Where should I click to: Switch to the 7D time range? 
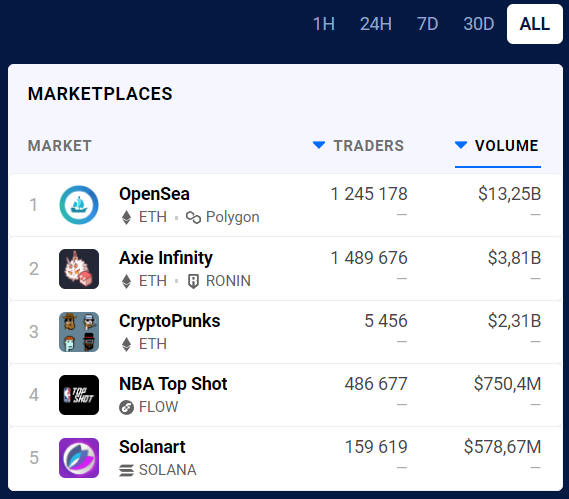(x=427, y=24)
